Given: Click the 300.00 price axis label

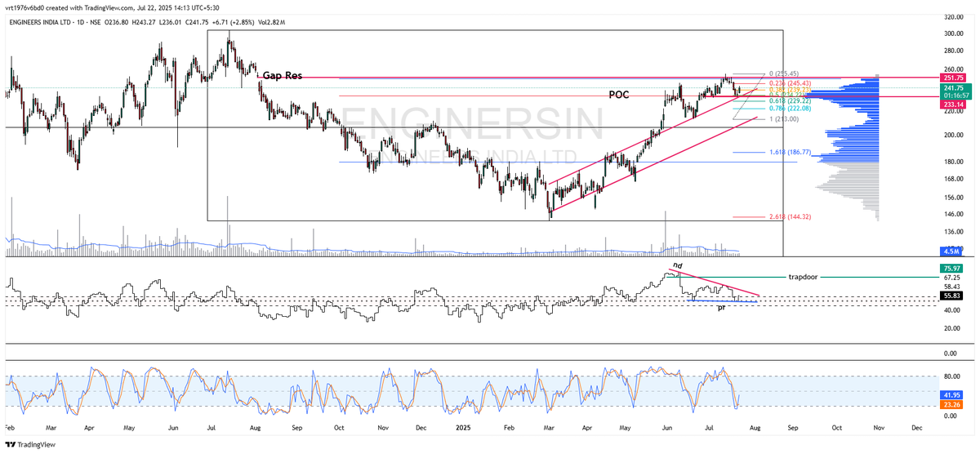Looking at the screenshot, I should [x=953, y=33].
